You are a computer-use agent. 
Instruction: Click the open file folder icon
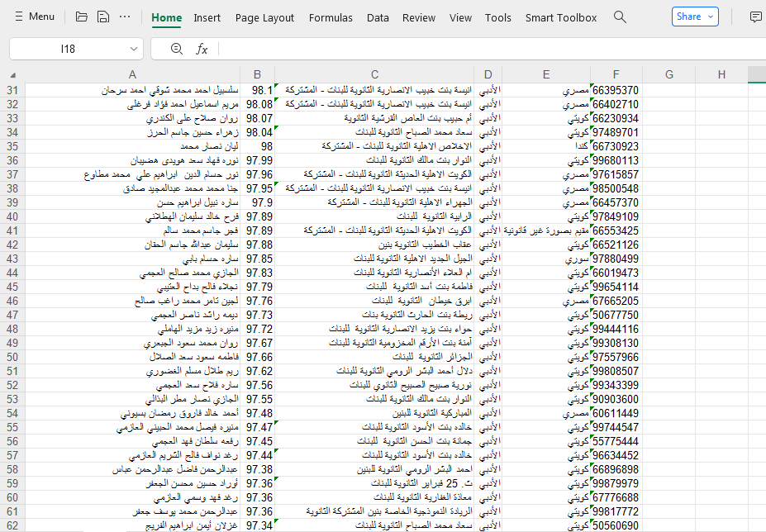point(81,17)
